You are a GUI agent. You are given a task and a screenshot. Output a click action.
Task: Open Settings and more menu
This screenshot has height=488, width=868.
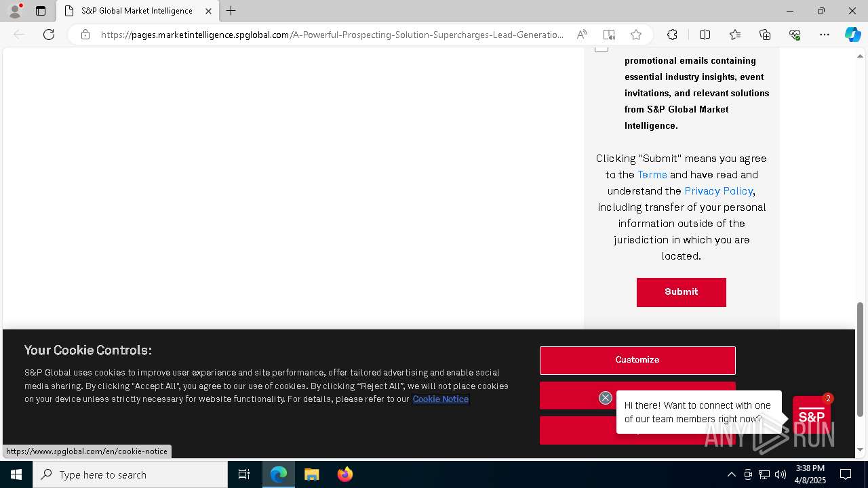click(x=825, y=35)
